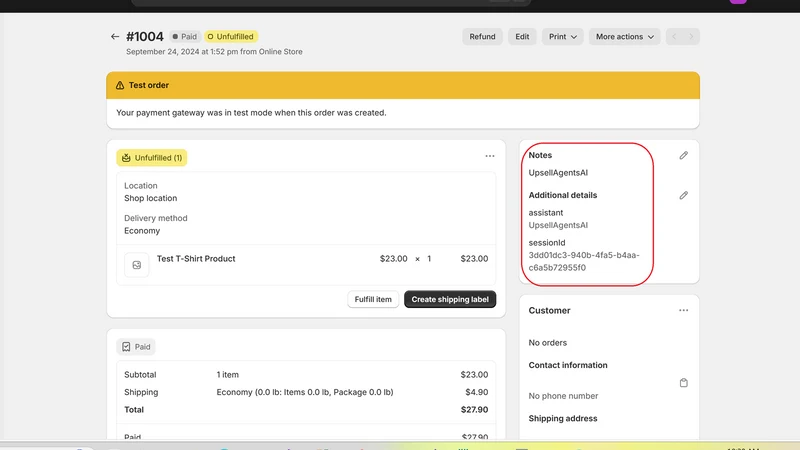Click the $27.90 Total amount
This screenshot has height=450, width=800.
tap(474, 410)
